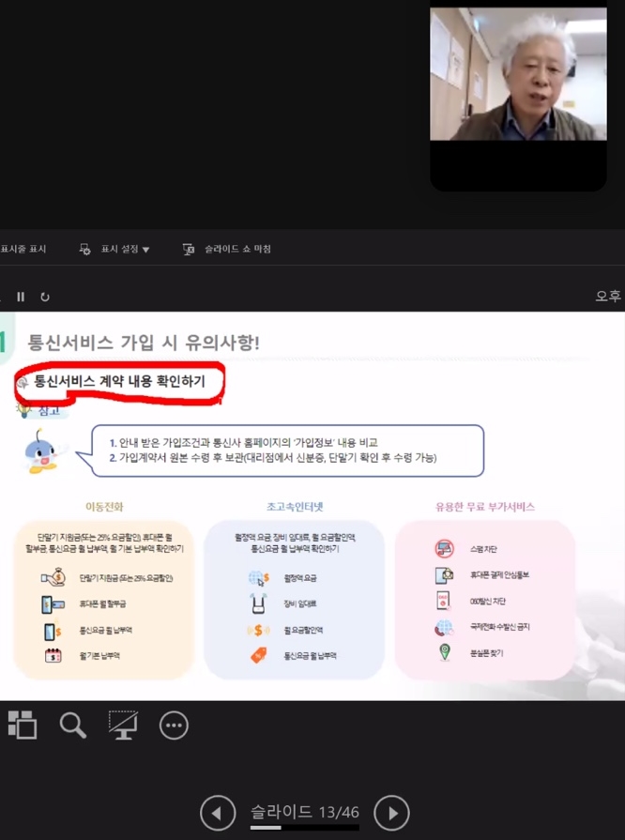This screenshot has height=840, width=625.
Task: Select the presenter's webcam video thumbnail
Action: pos(518,75)
